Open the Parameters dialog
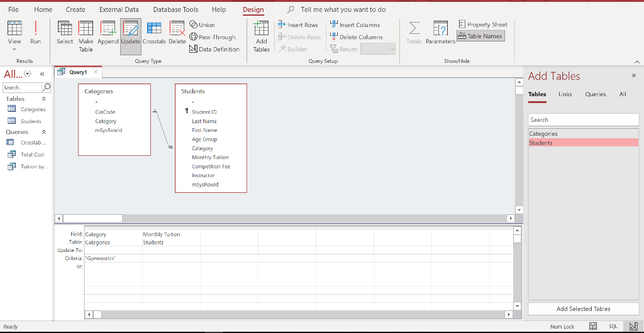 click(440, 33)
